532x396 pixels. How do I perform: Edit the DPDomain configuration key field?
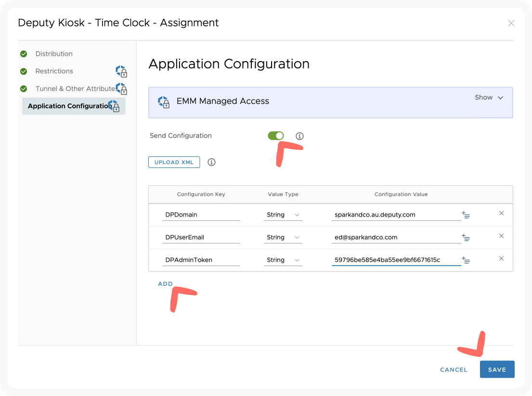point(201,215)
